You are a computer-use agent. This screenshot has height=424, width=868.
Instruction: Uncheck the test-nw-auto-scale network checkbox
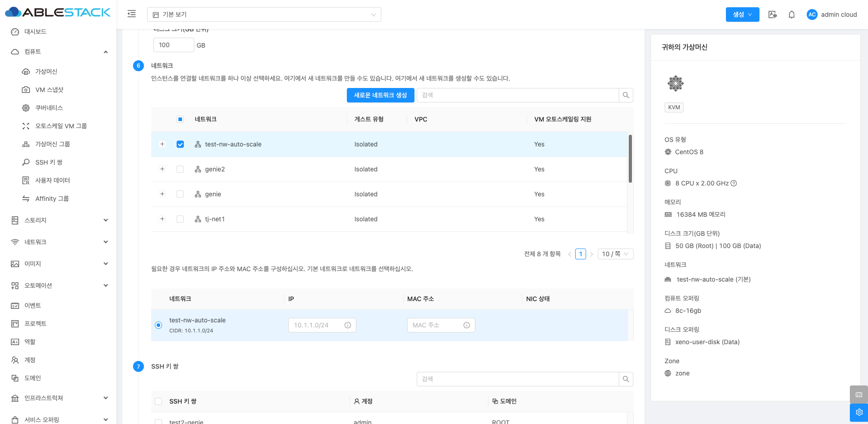[180, 144]
